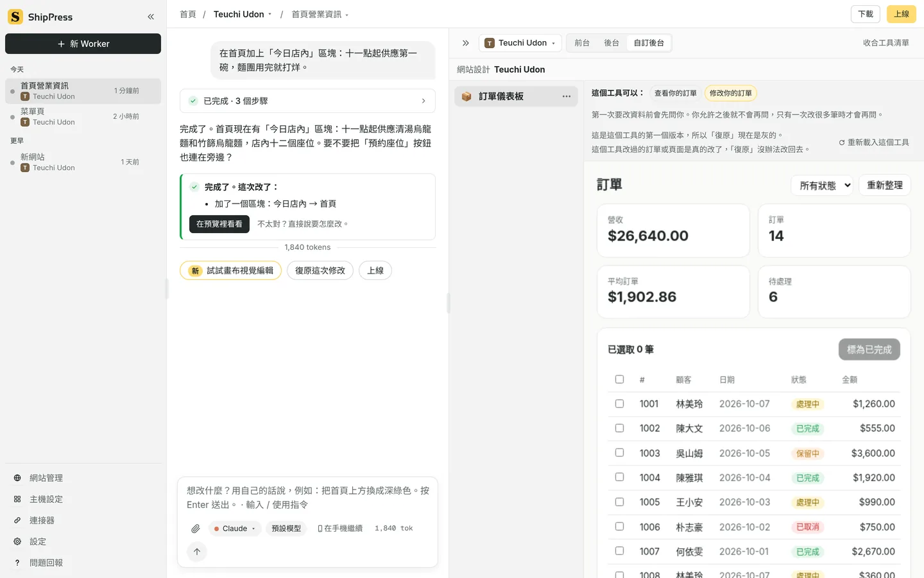Image resolution: width=924 pixels, height=578 pixels.
Task: Open the Teuchi Udon breadcrumb dropdown
Action: 243,14
